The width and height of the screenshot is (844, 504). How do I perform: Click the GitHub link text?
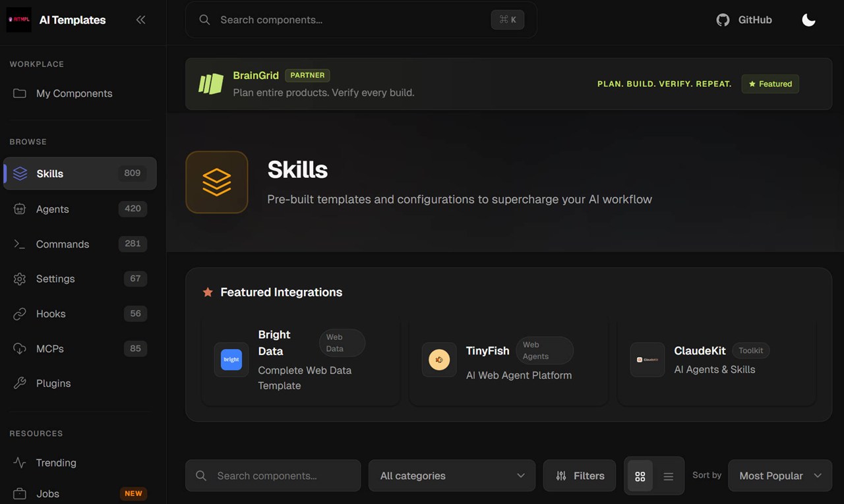755,20
